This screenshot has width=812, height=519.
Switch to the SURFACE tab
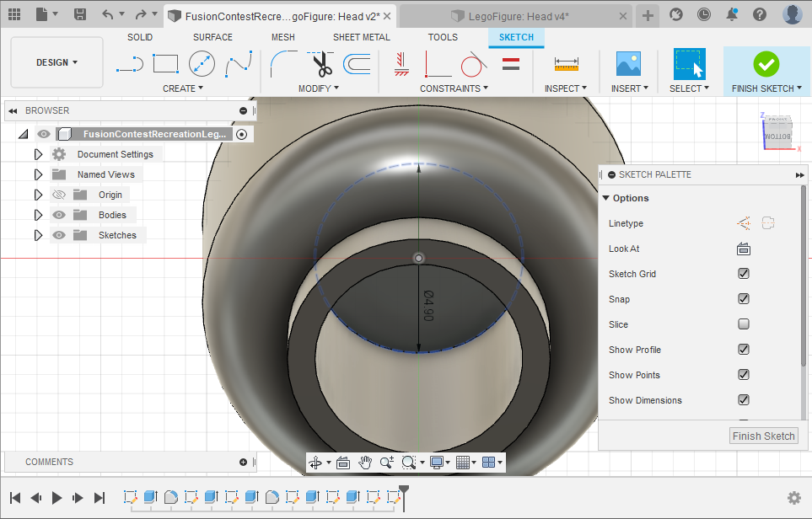212,37
